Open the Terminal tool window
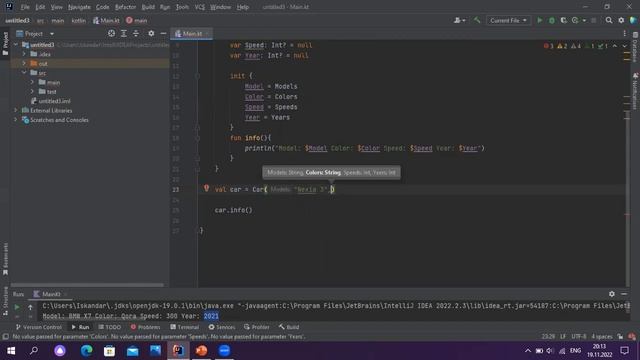The width and height of the screenshot is (640, 360). (x=184, y=327)
